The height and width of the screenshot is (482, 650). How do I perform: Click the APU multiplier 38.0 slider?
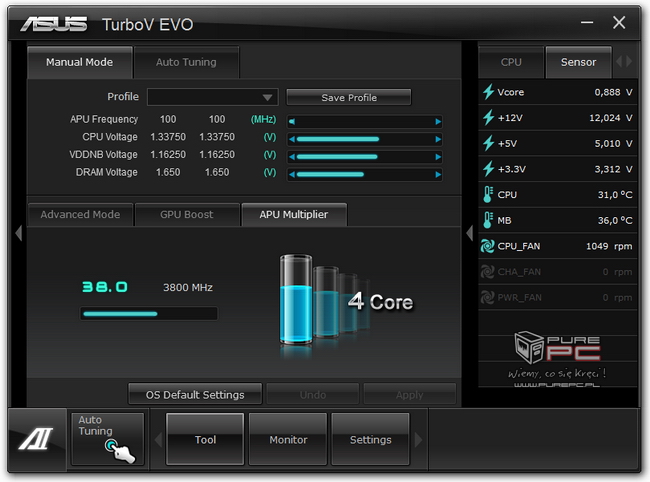pyautogui.click(x=148, y=314)
